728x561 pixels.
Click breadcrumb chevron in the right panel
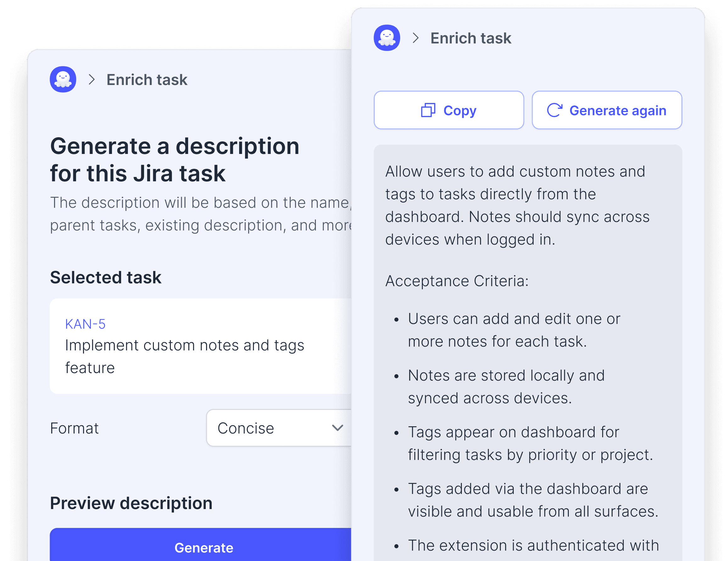click(x=415, y=38)
